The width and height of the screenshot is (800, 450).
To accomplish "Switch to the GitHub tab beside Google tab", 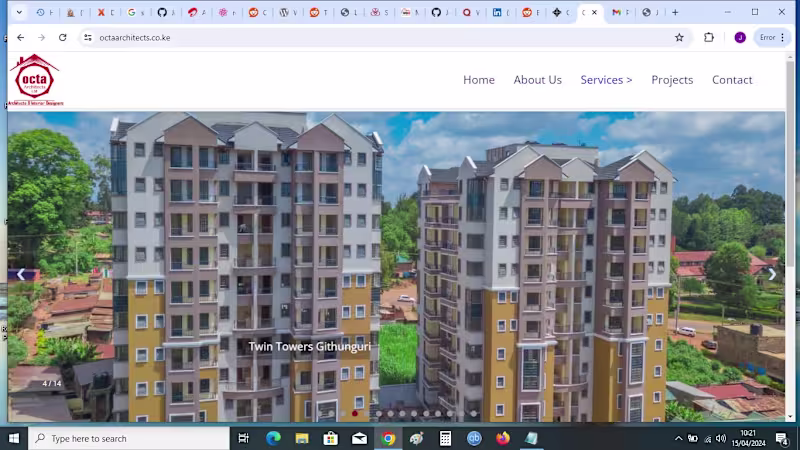I will (x=166, y=12).
